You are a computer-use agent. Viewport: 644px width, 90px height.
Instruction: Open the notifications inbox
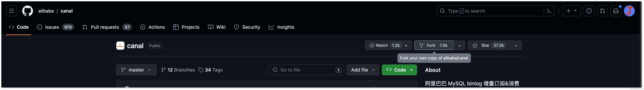(616, 11)
